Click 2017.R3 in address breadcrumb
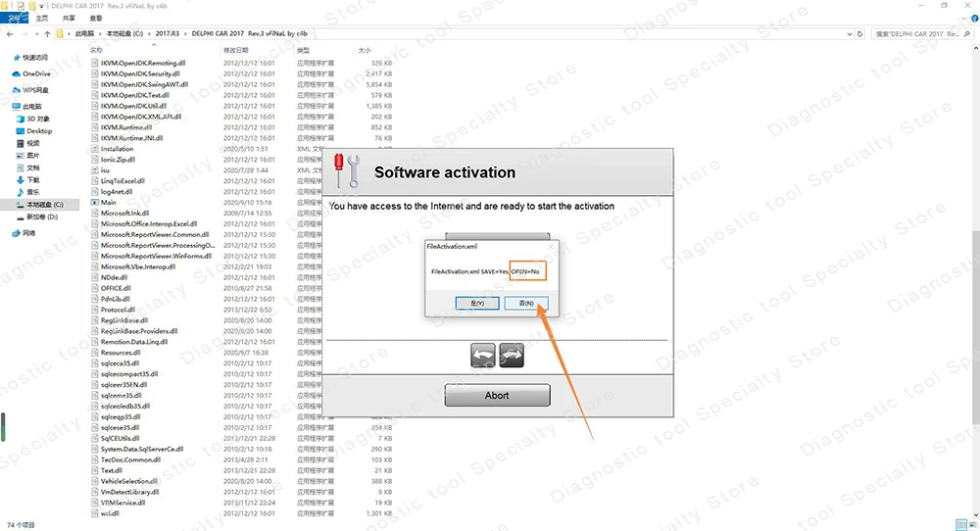 [x=168, y=33]
